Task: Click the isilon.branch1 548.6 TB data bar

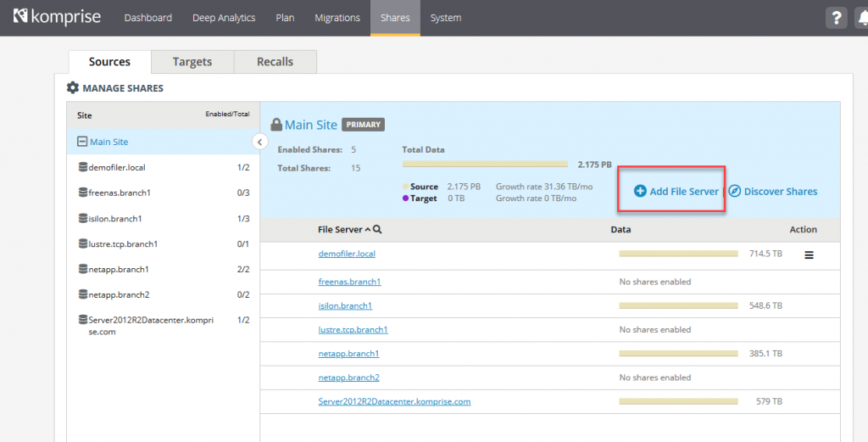Action: point(678,305)
